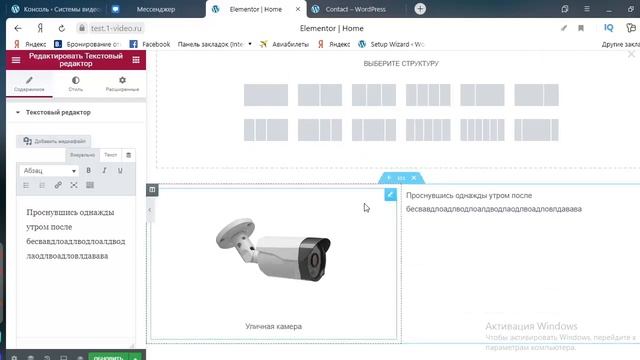Select the two equal columns structure
This screenshot has height=360, width=640.
coord(320,95)
